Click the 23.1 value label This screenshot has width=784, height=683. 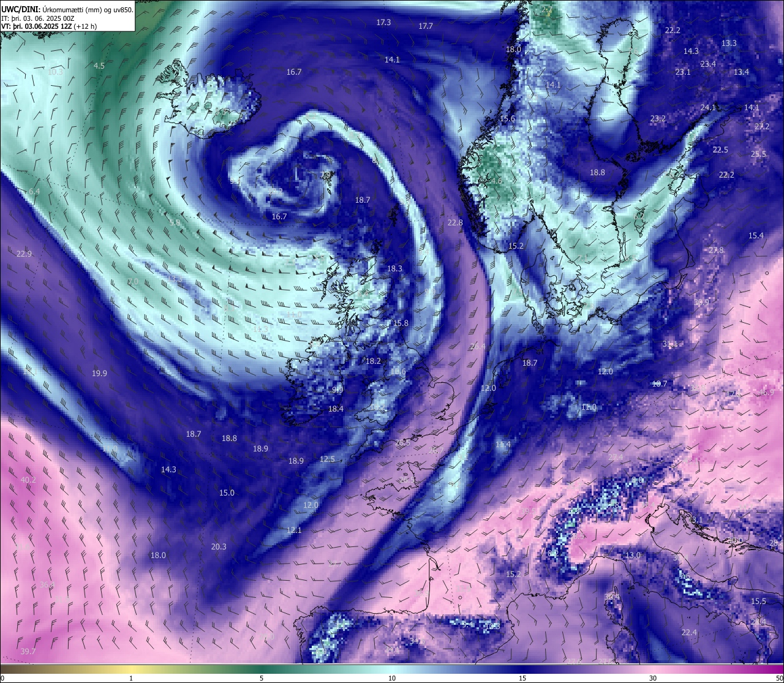[683, 72]
